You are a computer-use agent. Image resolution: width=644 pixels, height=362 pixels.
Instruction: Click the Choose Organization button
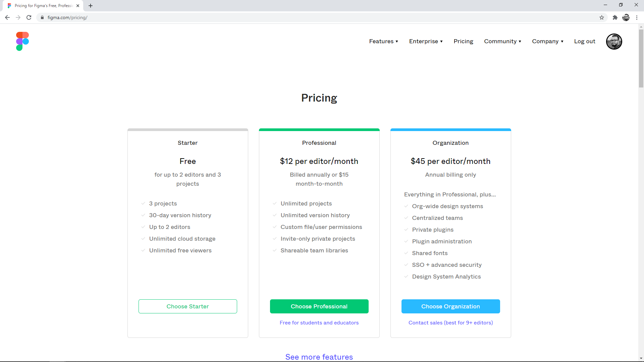pos(450,306)
